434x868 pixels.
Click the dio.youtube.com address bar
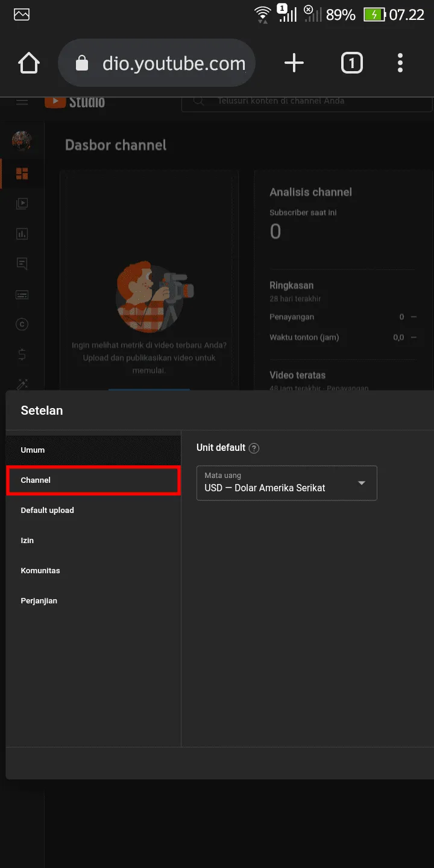(157, 63)
